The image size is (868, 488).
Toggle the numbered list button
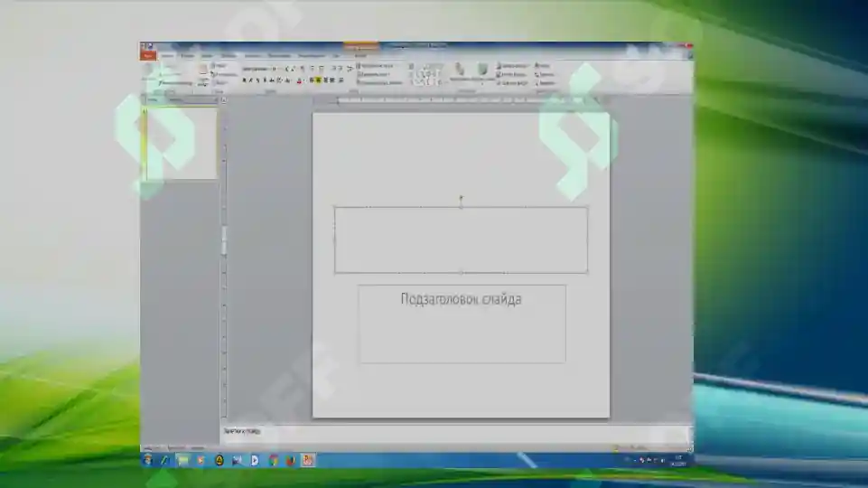[322, 69]
